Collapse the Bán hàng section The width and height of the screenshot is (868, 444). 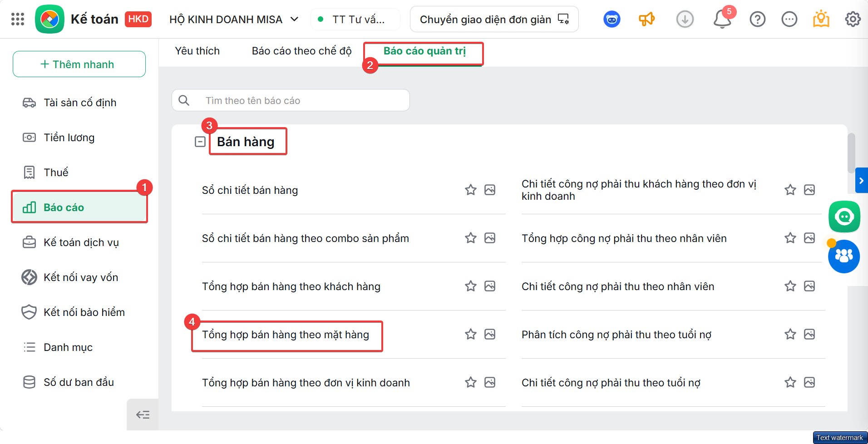[200, 142]
